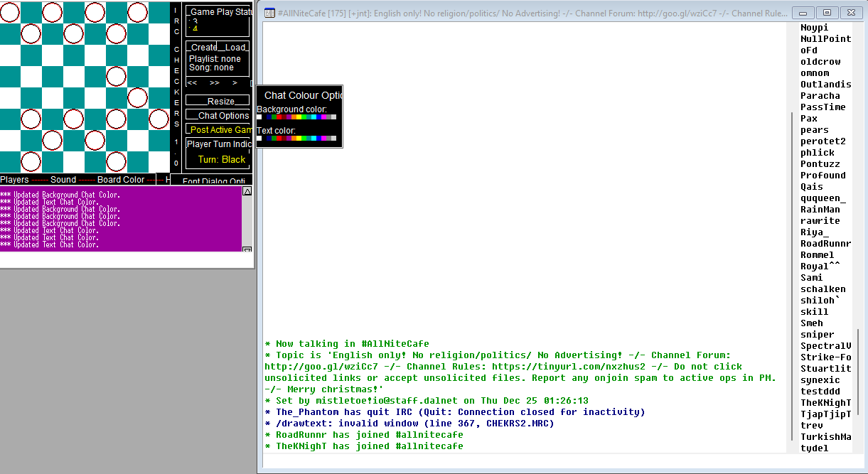Open the Players menu tab

pos(14,180)
